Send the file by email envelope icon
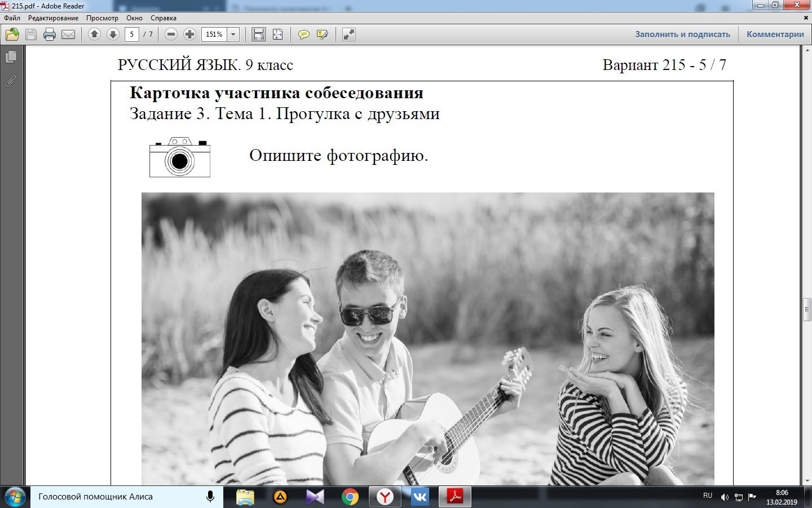The image size is (812, 508). tap(68, 34)
